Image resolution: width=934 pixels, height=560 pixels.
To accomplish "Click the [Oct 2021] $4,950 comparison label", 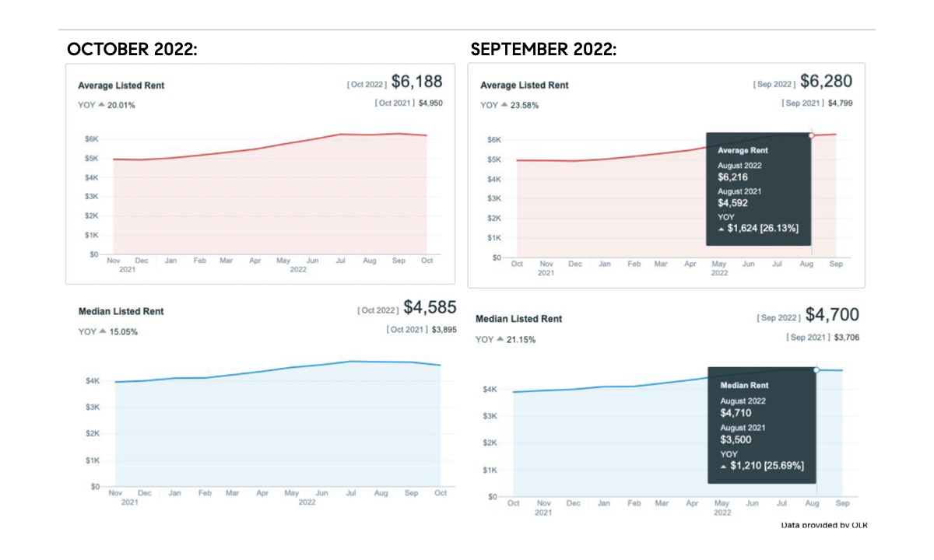I will point(409,103).
